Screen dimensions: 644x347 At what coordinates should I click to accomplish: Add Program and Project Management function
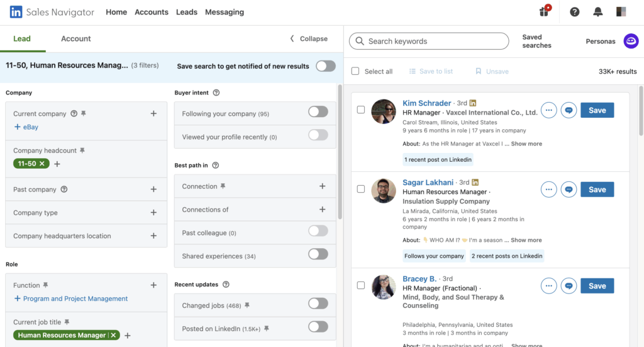(70, 299)
